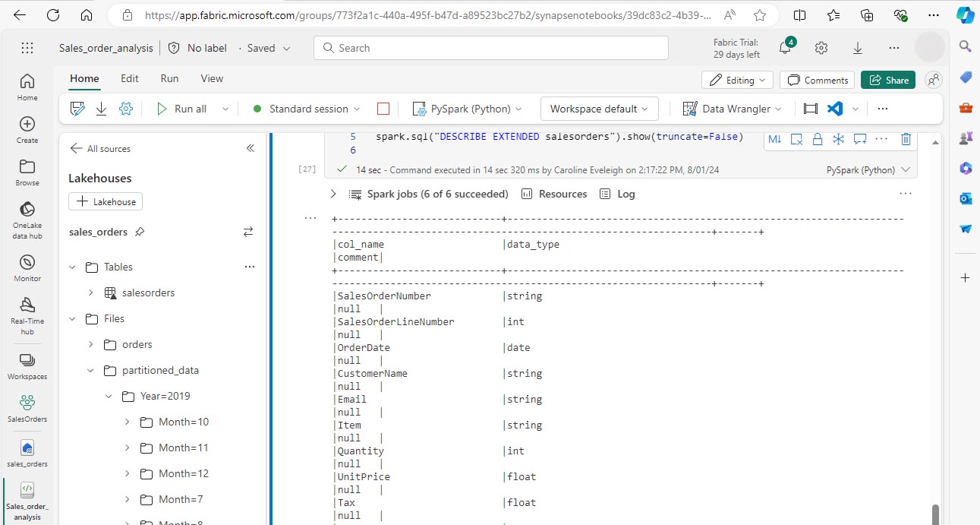Collapse the Tables section

pyautogui.click(x=73, y=267)
